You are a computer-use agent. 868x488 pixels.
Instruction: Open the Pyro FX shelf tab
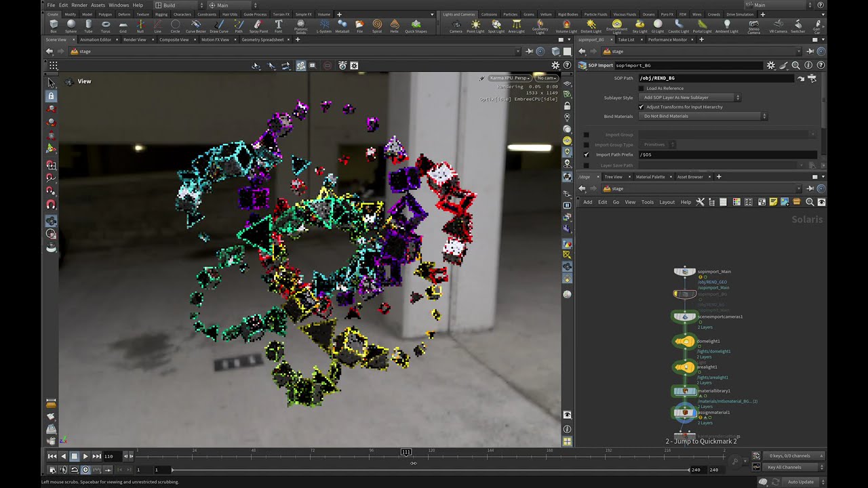(x=667, y=14)
